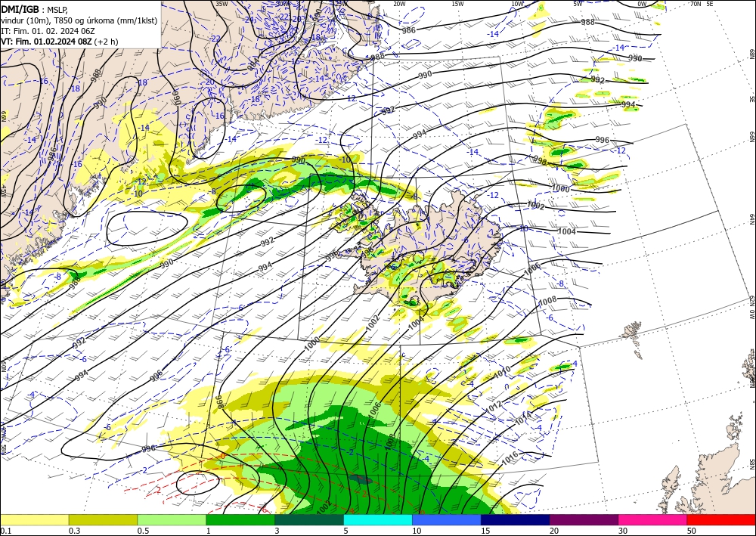Click the "0.1" legend value
The width and height of the screenshot is (756, 536).
pos(6,531)
